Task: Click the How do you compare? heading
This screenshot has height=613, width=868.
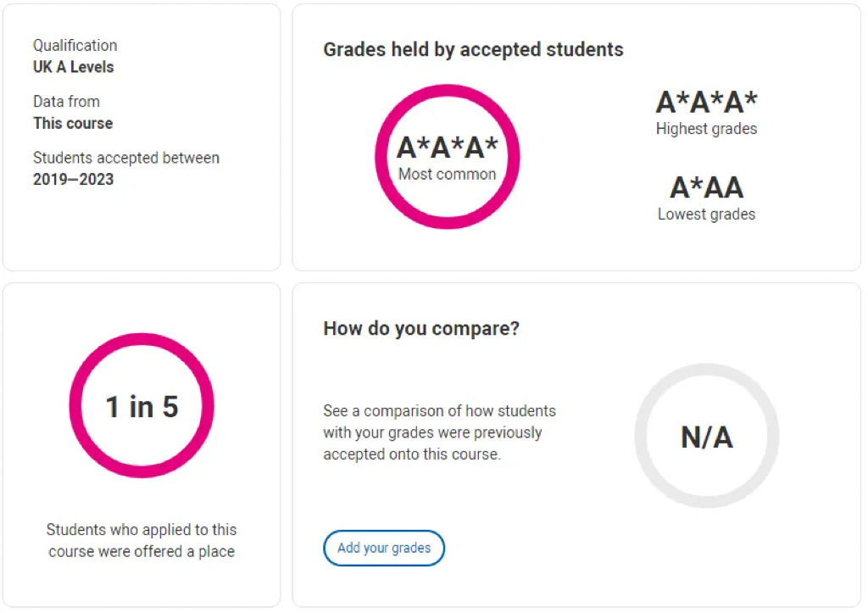Action: (421, 328)
